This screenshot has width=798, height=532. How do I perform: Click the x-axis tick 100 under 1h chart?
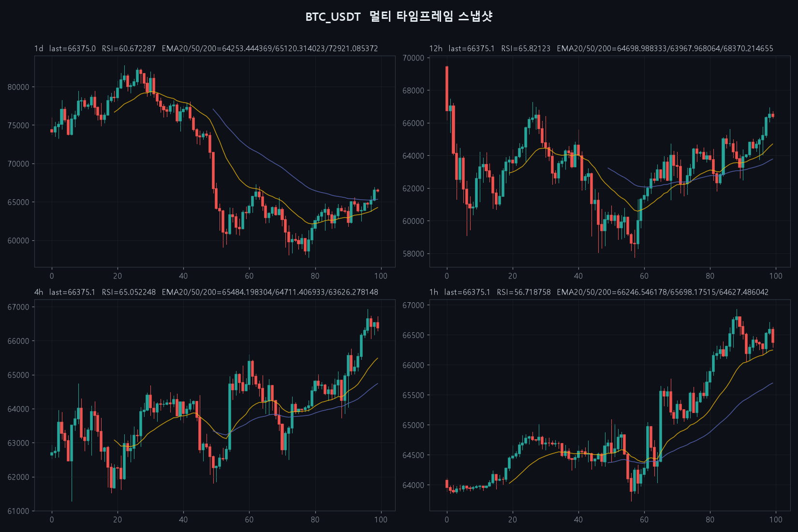[776, 519]
